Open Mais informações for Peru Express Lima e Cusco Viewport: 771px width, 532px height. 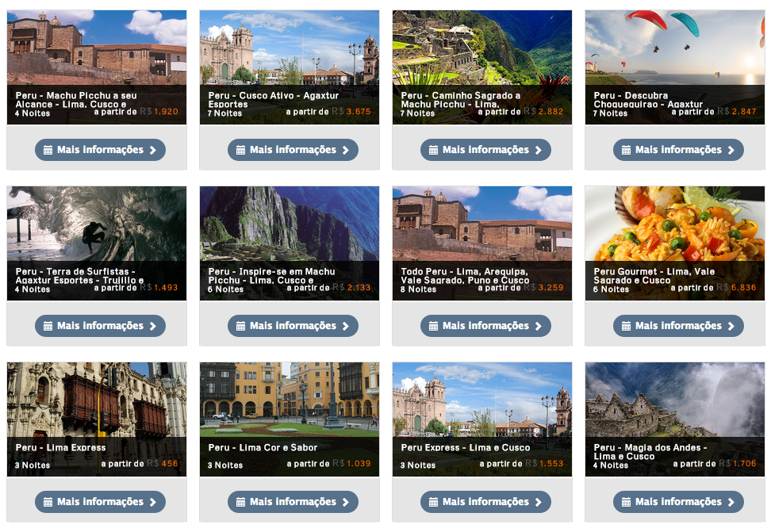485,502
